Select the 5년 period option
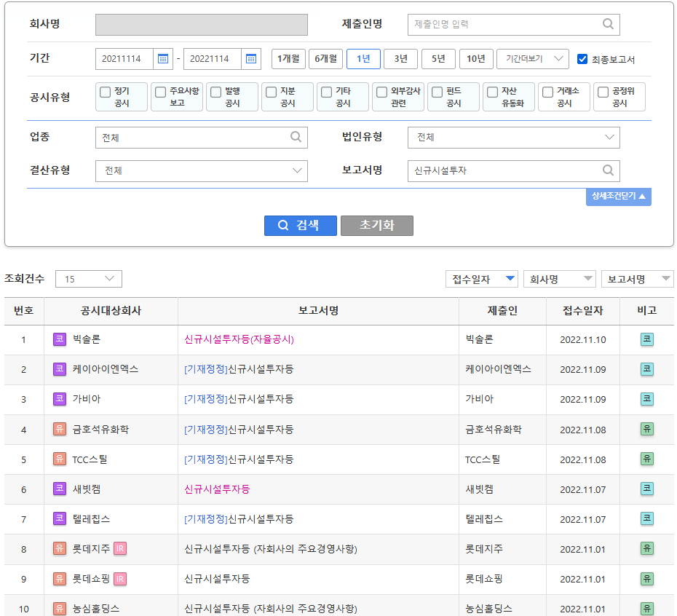The width and height of the screenshot is (677, 616). [x=439, y=59]
